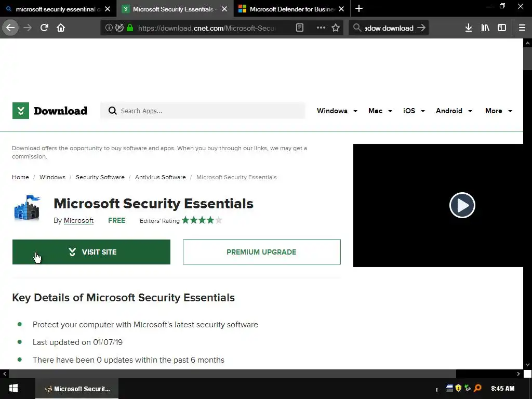This screenshot has height=399, width=532.
Task: Close the microsoft security essentinal search tab
Action: tap(108, 9)
